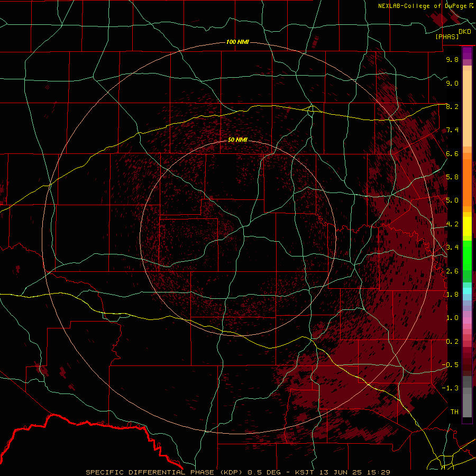
Task: Click the 9.0 scale value
Action: pos(452,83)
